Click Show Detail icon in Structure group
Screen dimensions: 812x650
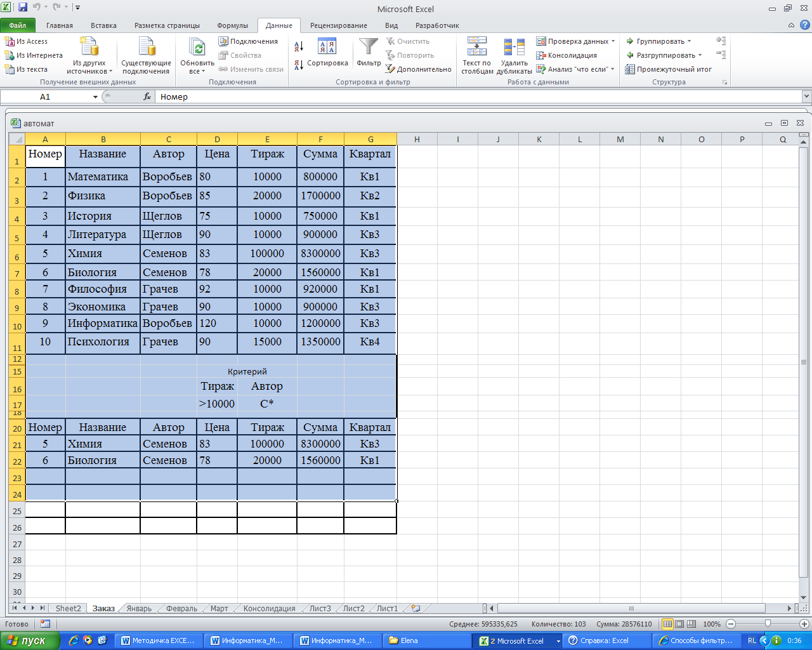[x=721, y=41]
